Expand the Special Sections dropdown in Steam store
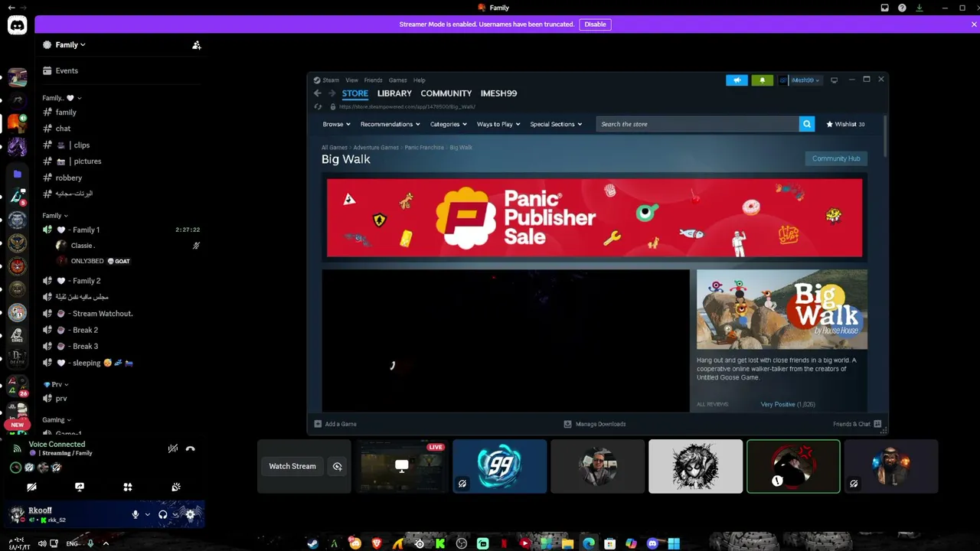 coord(556,124)
